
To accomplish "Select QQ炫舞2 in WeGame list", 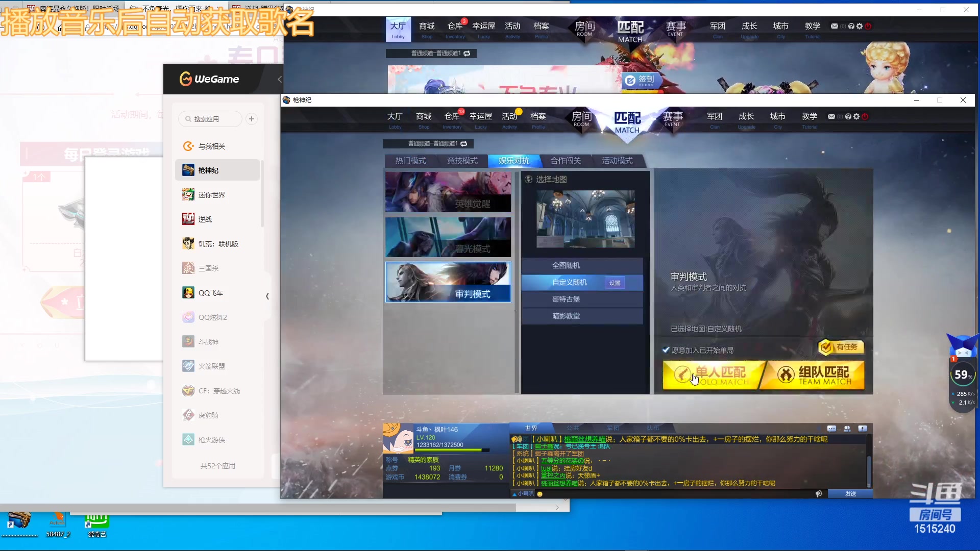I will tap(218, 317).
